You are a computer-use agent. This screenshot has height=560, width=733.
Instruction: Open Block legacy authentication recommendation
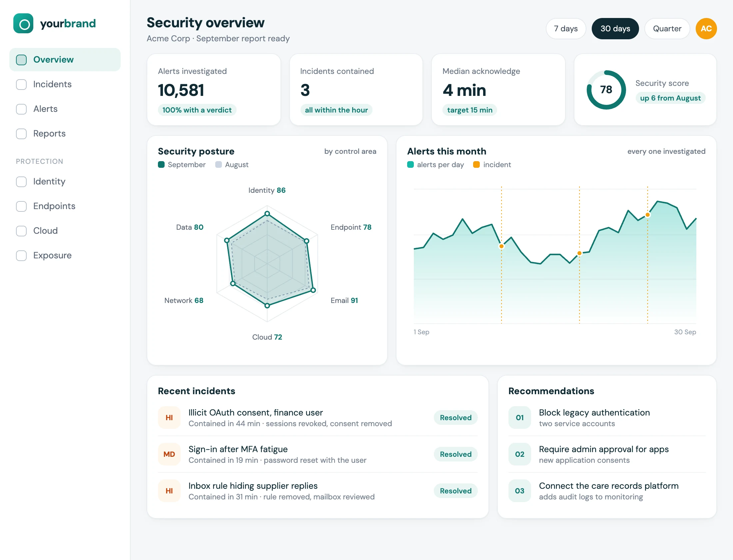pos(607,418)
